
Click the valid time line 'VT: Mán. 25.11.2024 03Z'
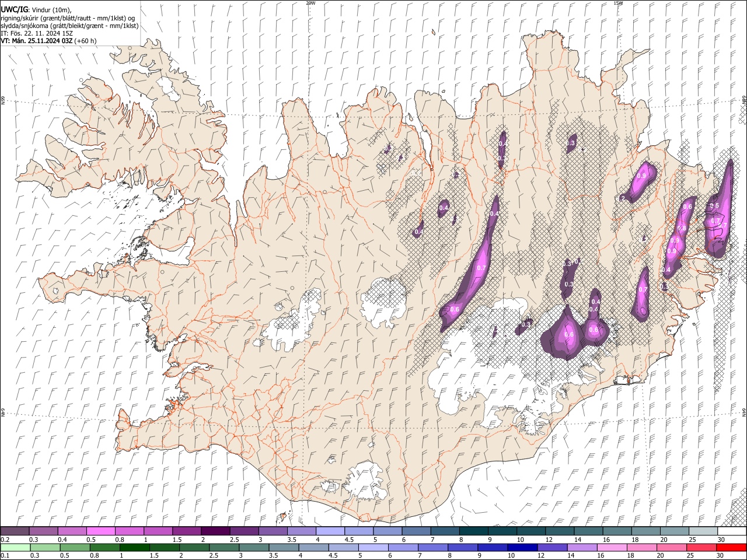(x=36, y=41)
